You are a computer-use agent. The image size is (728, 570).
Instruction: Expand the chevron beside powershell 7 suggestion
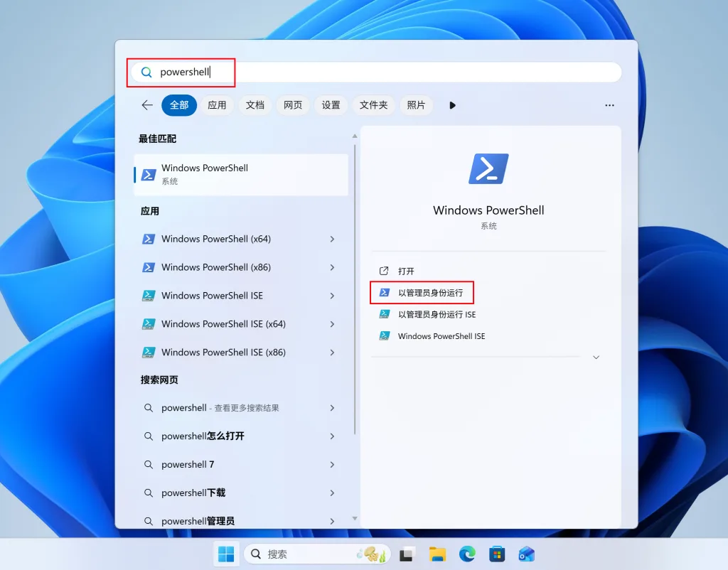(332, 464)
